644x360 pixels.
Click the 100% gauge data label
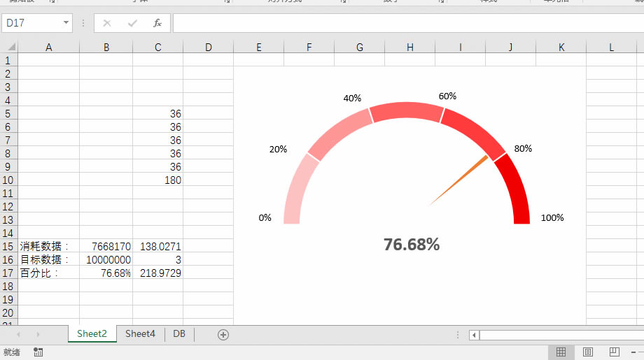(x=552, y=217)
